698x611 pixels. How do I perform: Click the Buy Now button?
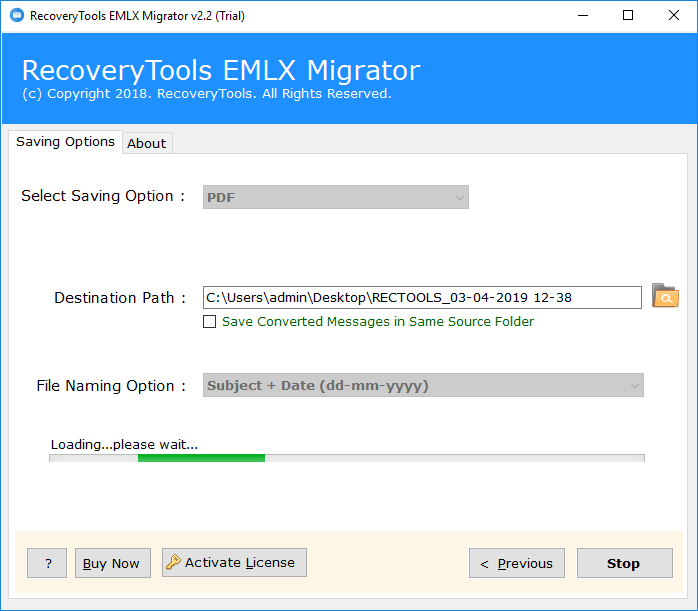click(113, 563)
